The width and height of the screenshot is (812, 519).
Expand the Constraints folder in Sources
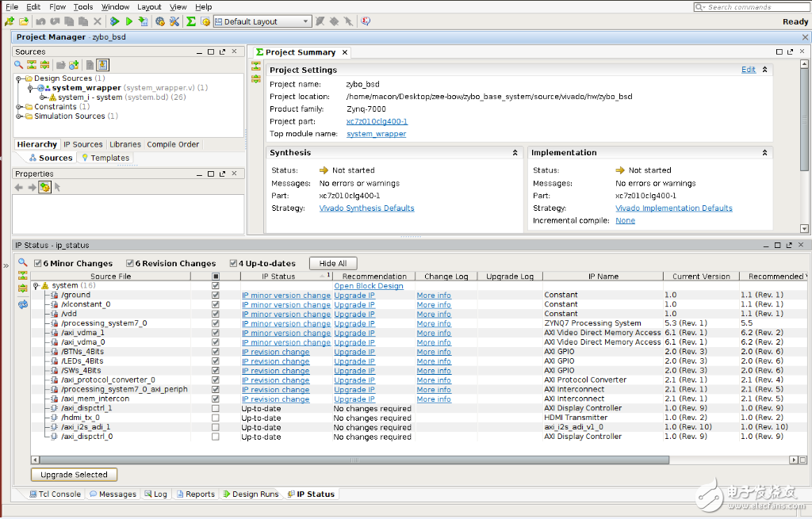[18, 107]
